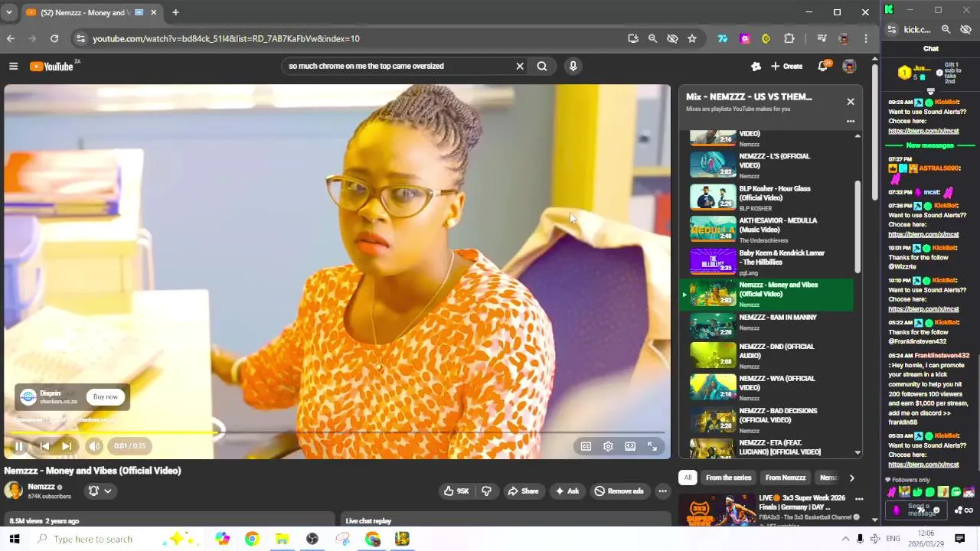Open the YouTube guide hamburger menu
This screenshot has height=551, width=980.
(13, 67)
